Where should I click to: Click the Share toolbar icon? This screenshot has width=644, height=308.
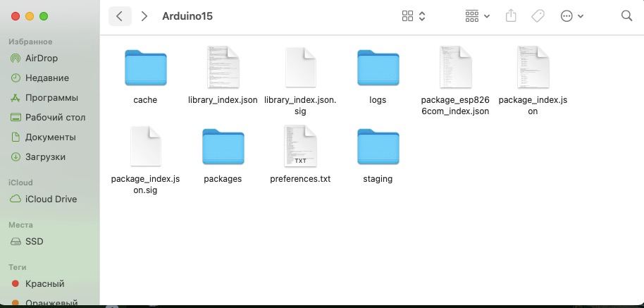coord(511,16)
